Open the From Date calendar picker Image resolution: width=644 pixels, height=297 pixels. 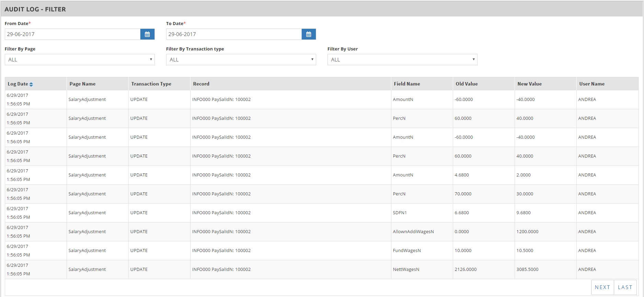[x=147, y=34]
